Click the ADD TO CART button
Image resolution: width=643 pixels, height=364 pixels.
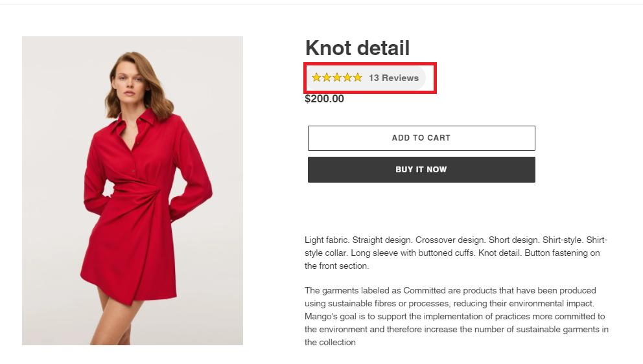[x=421, y=138]
